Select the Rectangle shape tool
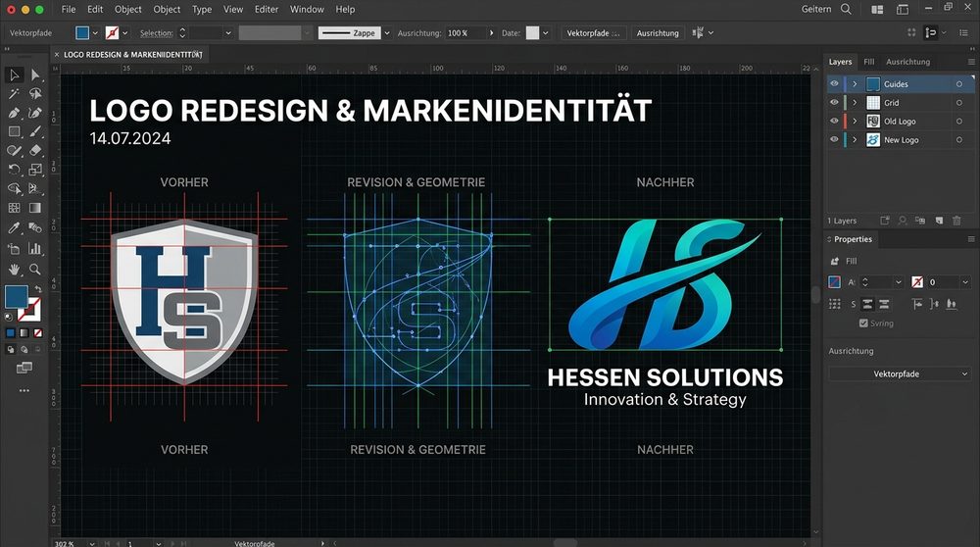 click(x=14, y=132)
